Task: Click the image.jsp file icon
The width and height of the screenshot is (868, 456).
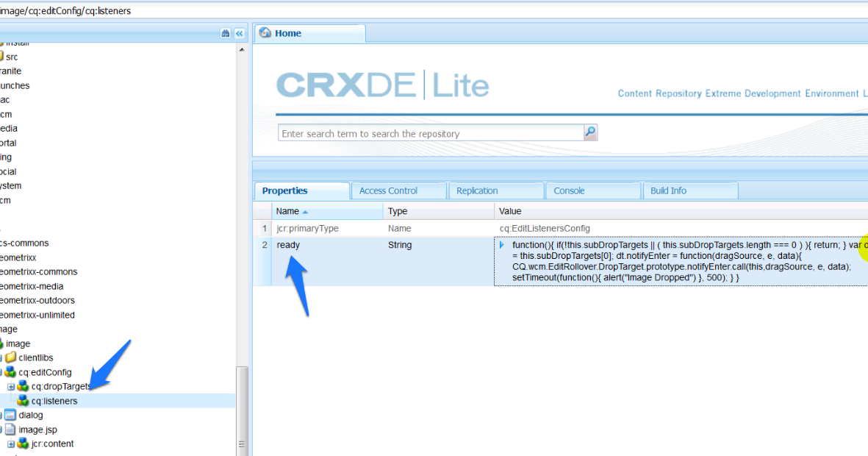Action: (10, 430)
